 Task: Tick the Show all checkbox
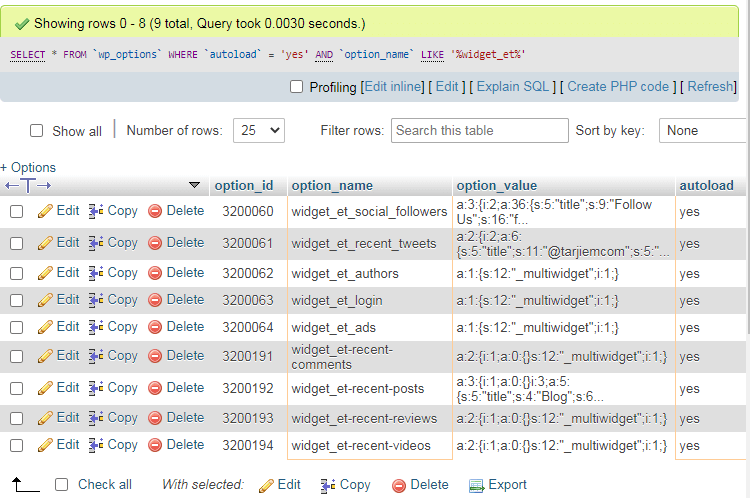tap(36, 131)
